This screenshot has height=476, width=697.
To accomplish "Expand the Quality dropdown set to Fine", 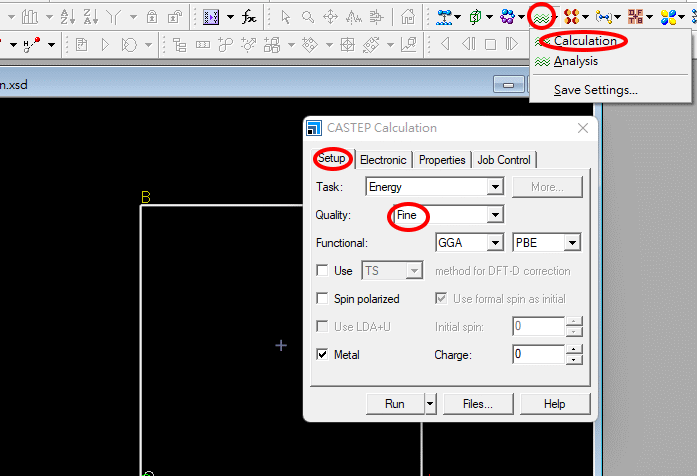I will (494, 215).
